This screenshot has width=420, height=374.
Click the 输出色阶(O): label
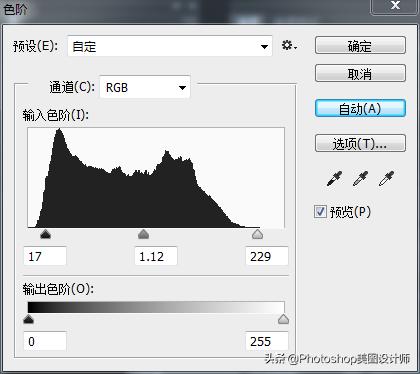pyautogui.click(x=58, y=289)
